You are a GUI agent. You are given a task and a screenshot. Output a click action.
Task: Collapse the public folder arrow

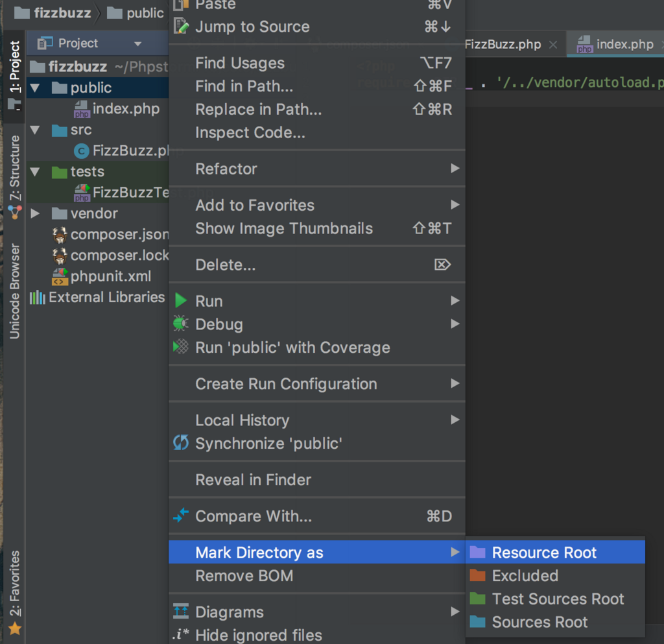point(35,88)
